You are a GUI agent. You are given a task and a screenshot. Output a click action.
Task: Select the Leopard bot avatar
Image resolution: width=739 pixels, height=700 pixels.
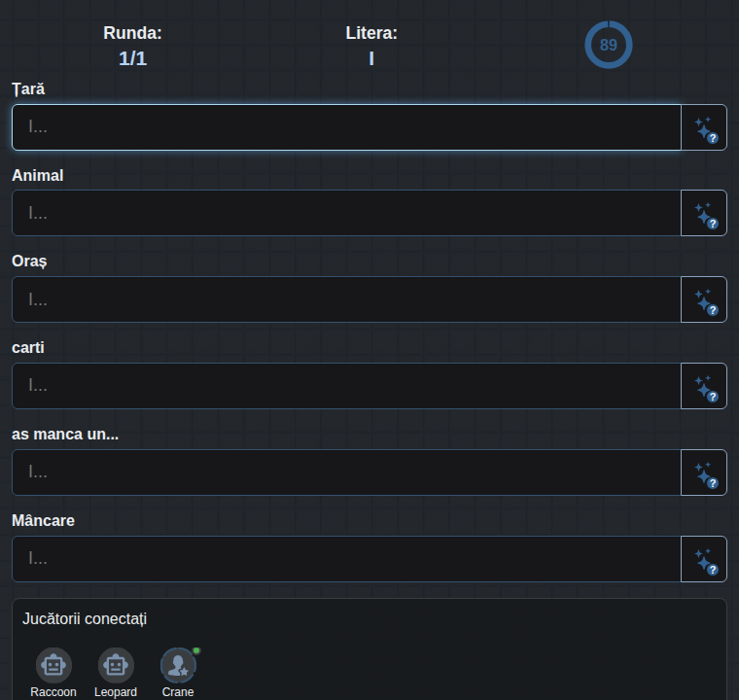[x=116, y=665]
